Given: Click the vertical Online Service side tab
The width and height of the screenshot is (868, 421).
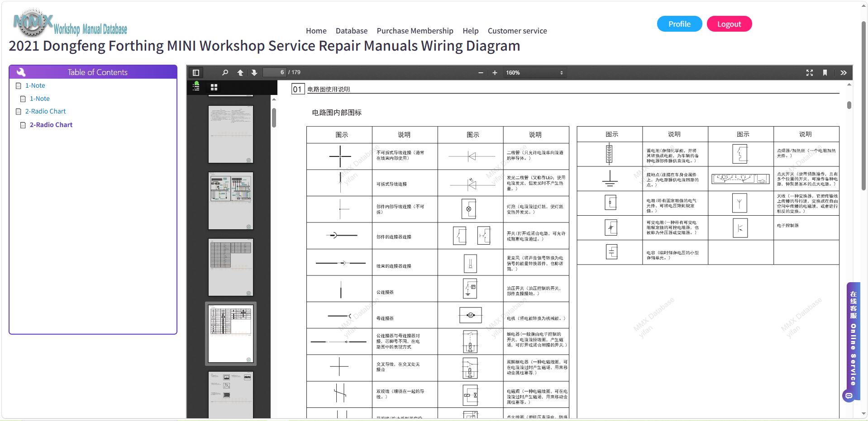Looking at the screenshot, I should pyautogui.click(x=854, y=338).
